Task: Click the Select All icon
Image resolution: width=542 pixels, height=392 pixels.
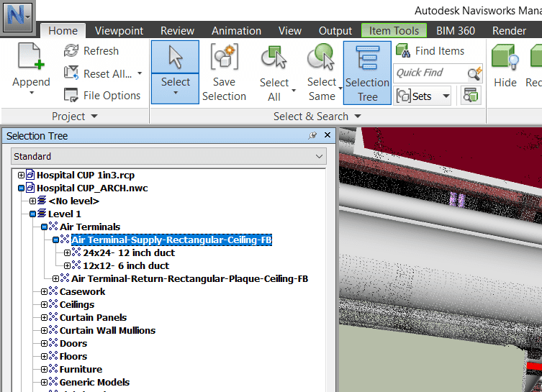Action: (274, 58)
